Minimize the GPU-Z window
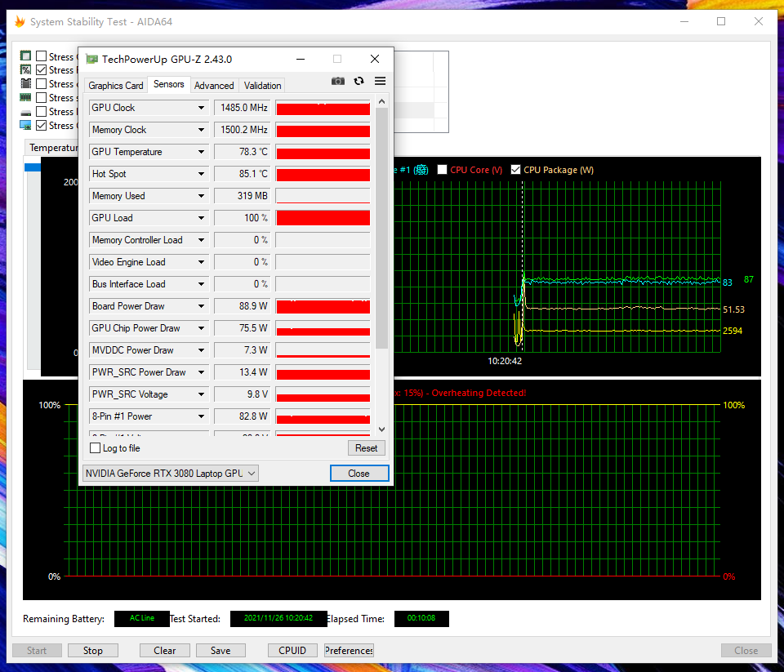 (x=301, y=59)
